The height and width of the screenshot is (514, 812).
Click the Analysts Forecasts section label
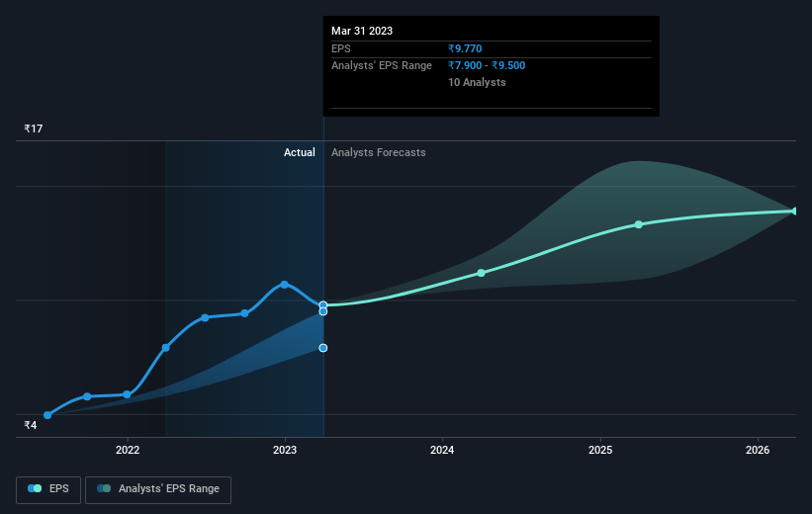(379, 152)
